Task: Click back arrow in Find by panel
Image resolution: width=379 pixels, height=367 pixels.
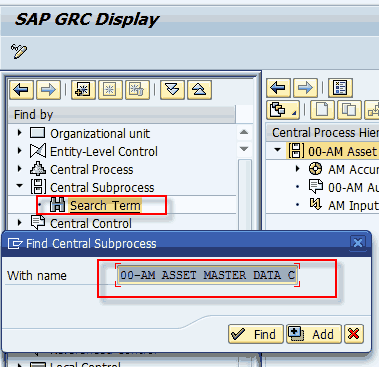Action: click(x=22, y=90)
